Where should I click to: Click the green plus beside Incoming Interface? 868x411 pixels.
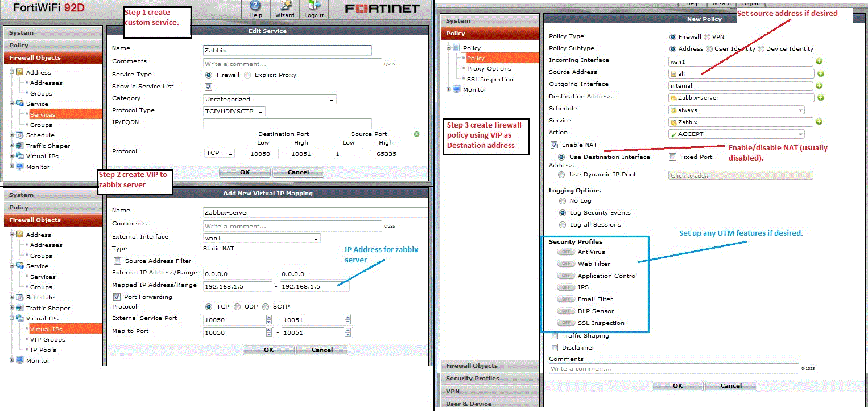tap(819, 61)
